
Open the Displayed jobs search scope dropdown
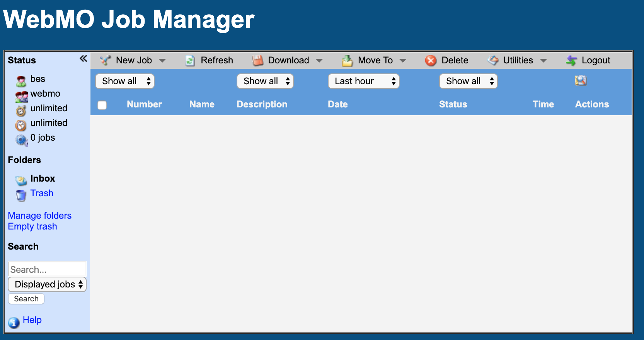click(47, 284)
